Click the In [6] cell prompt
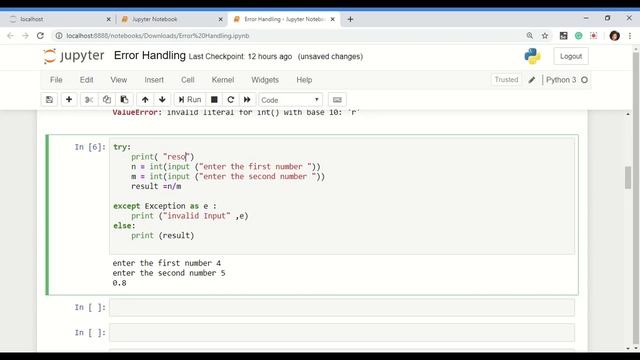The height and width of the screenshot is (360, 640). pyautogui.click(x=90, y=147)
